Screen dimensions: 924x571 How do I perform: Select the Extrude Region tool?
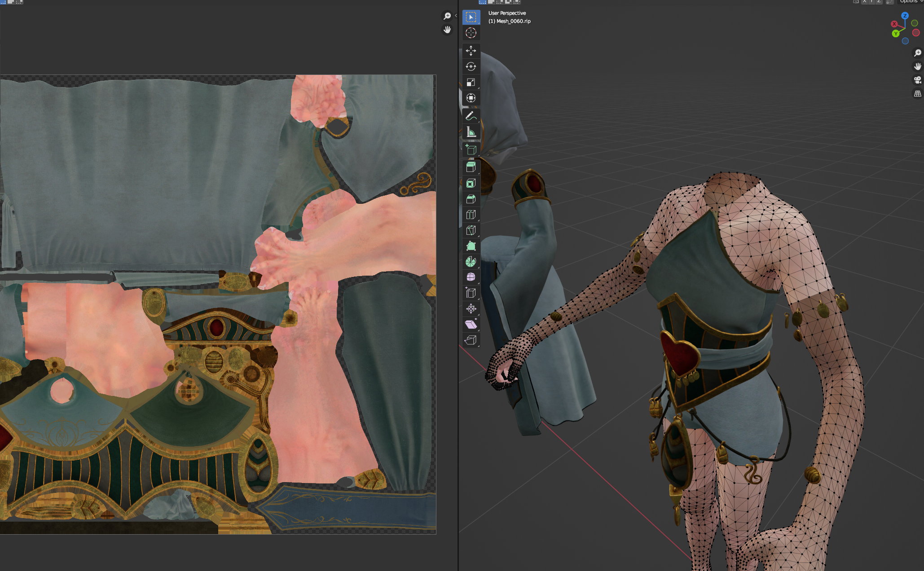(x=471, y=167)
